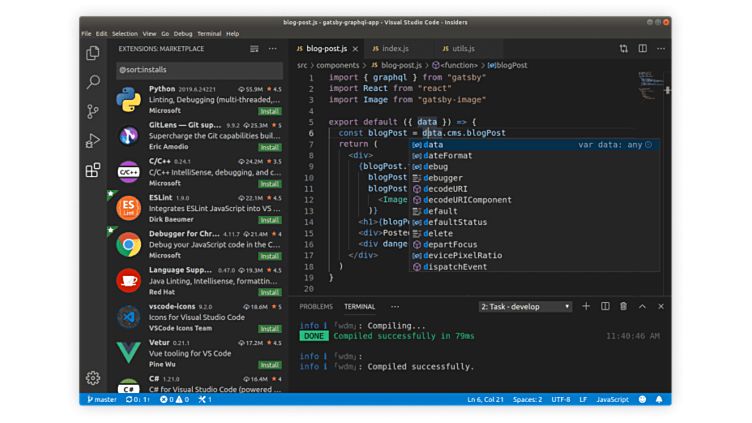The height and width of the screenshot is (423, 752).
Task: Open the Search view in activity bar
Action: [x=93, y=82]
